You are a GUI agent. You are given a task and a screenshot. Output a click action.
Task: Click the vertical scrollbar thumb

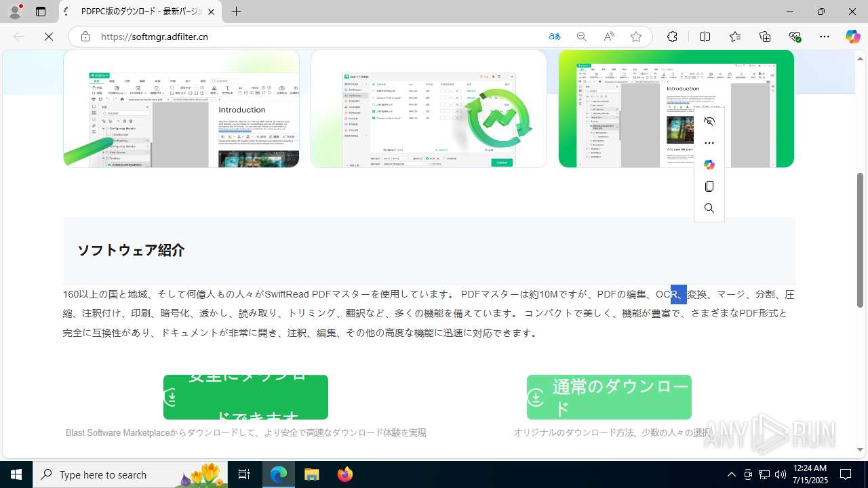click(x=860, y=240)
